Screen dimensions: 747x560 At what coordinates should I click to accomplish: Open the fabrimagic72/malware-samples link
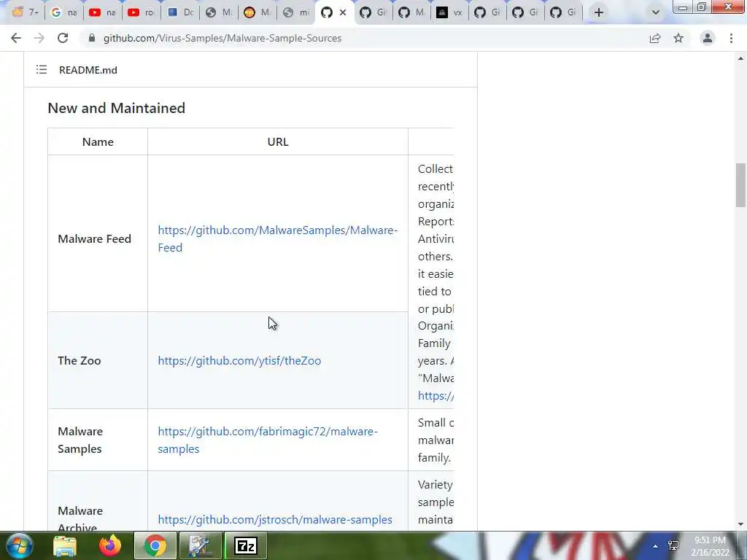267,440
